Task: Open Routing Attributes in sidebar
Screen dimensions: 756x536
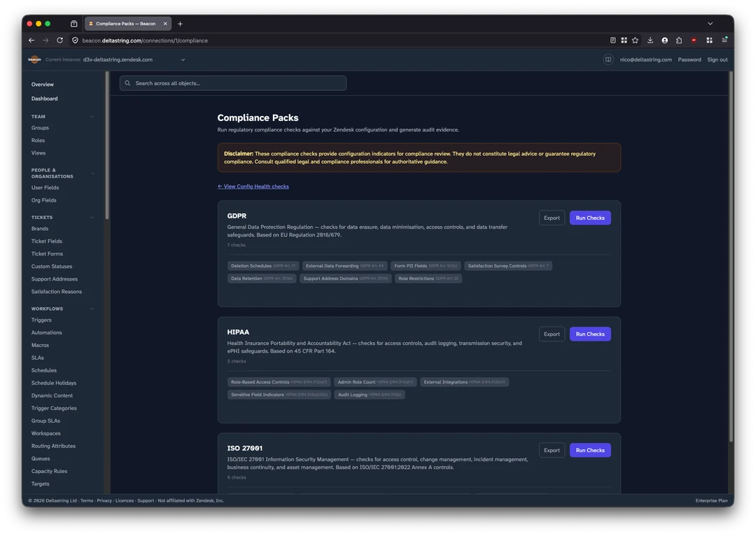Action: [53, 446]
